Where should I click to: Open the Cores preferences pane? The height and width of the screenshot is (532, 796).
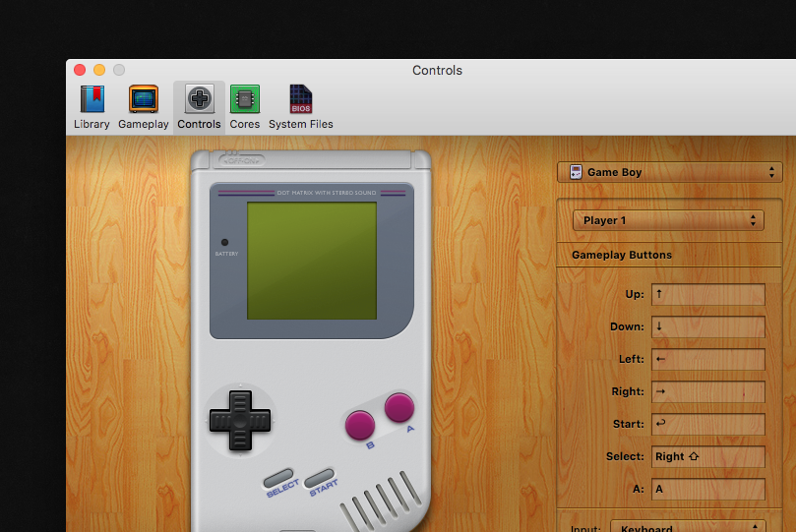(245, 107)
